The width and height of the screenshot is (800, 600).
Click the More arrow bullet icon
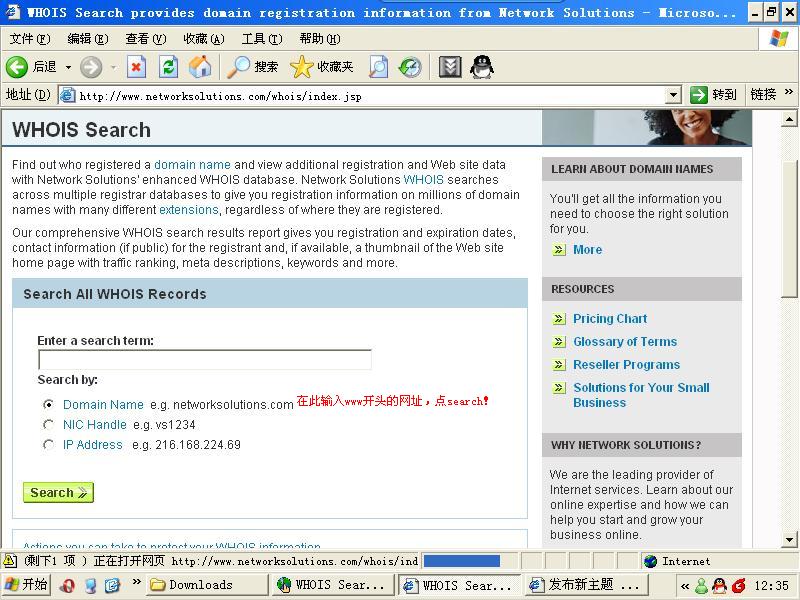click(x=559, y=249)
